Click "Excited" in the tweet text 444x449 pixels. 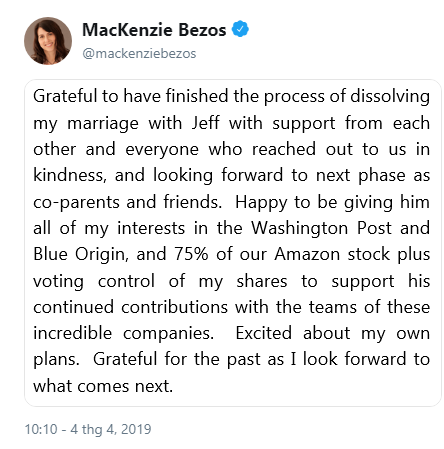pyautogui.click(x=263, y=333)
